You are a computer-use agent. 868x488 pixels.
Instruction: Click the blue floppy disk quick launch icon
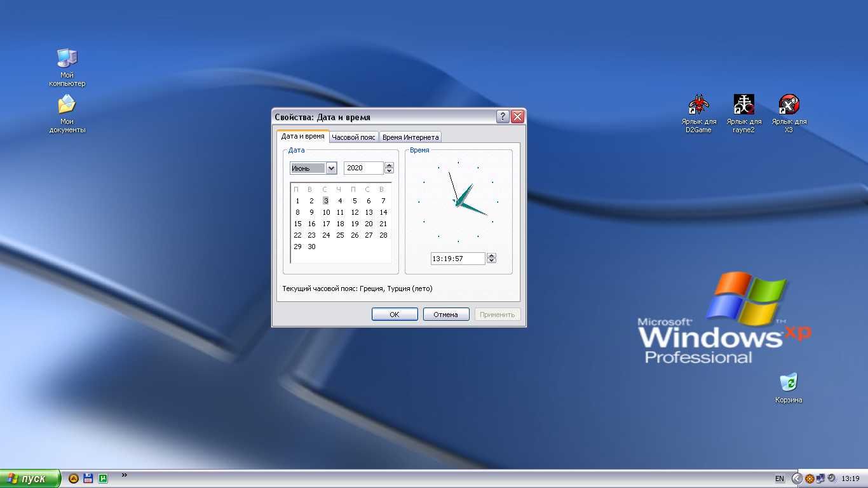point(88,478)
